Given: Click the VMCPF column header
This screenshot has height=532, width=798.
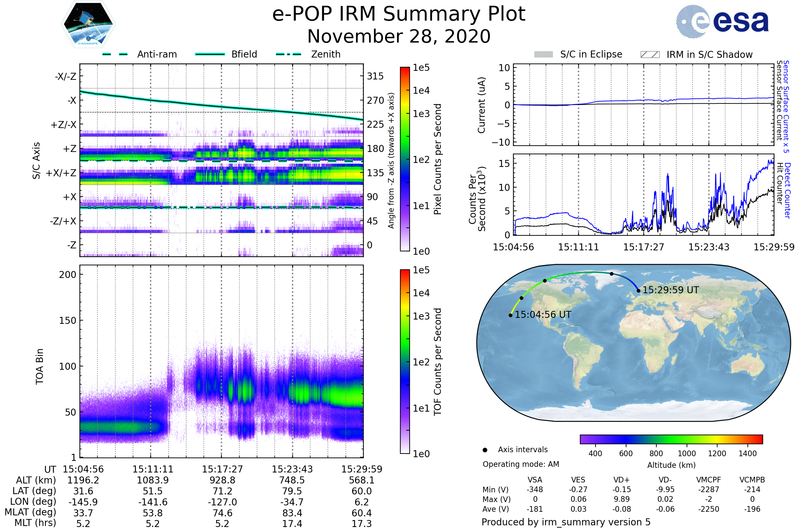Looking at the screenshot, I should 709,480.
